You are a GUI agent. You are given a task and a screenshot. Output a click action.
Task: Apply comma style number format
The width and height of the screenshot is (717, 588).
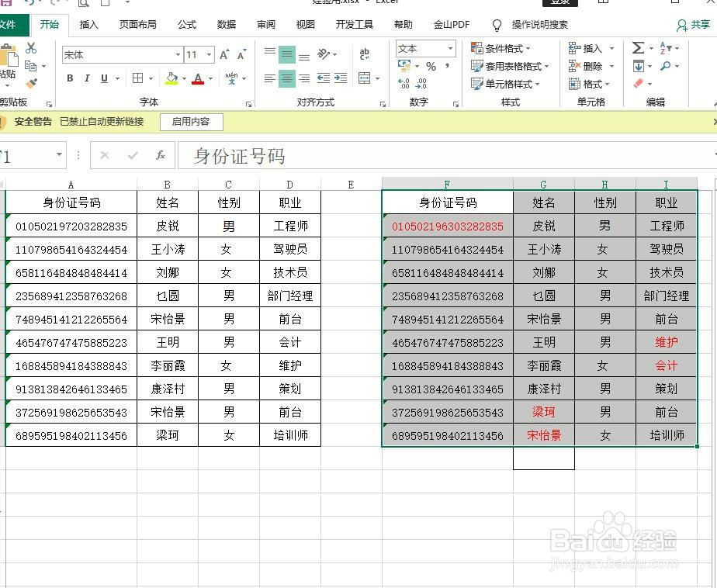[x=447, y=66]
